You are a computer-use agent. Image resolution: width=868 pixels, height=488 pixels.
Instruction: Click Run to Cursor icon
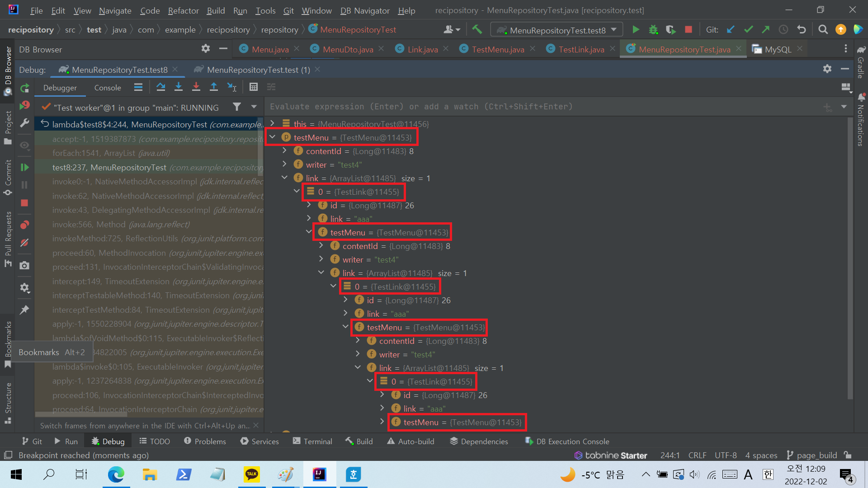[x=231, y=87]
